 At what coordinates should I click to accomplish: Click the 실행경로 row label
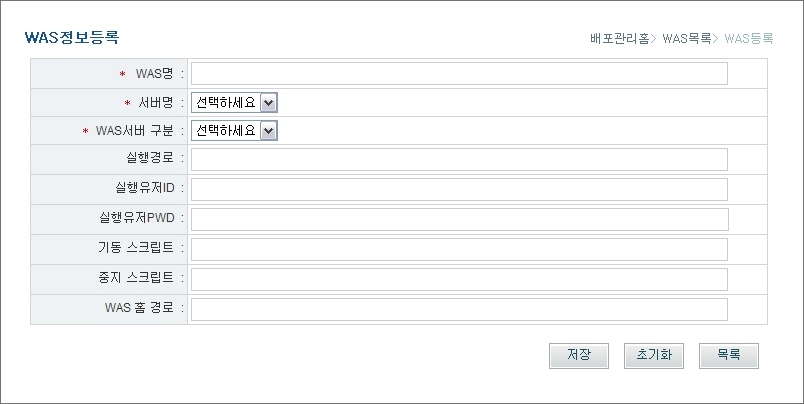click(x=149, y=160)
